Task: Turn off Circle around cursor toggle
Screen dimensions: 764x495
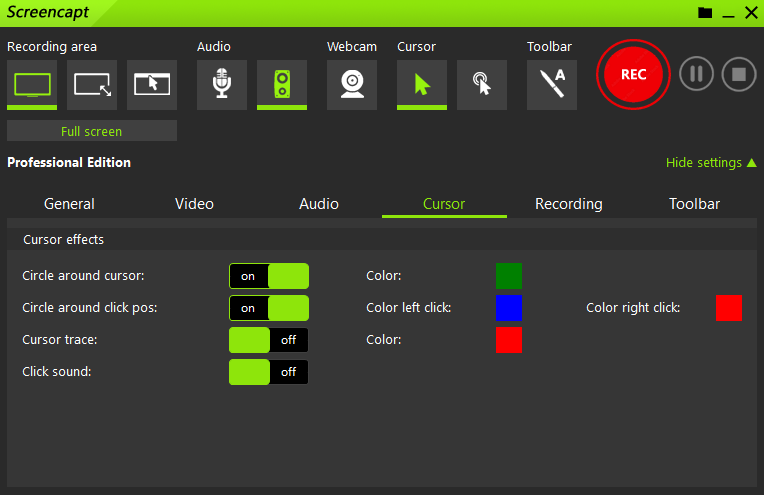Action: [269, 276]
